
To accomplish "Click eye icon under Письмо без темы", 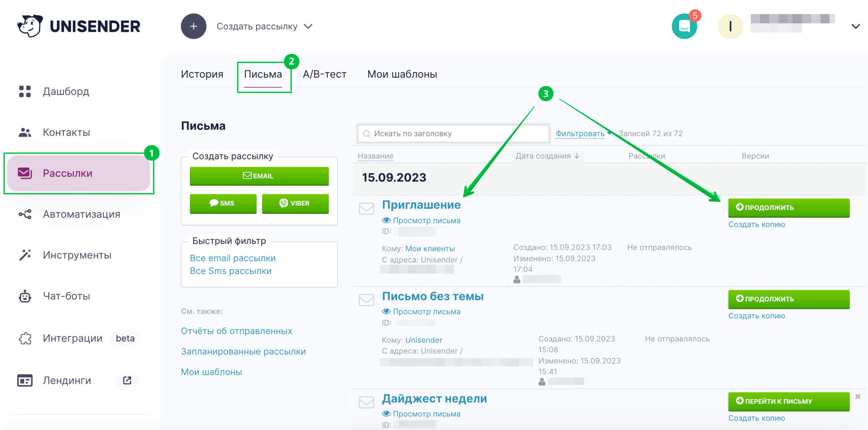I will [x=386, y=311].
